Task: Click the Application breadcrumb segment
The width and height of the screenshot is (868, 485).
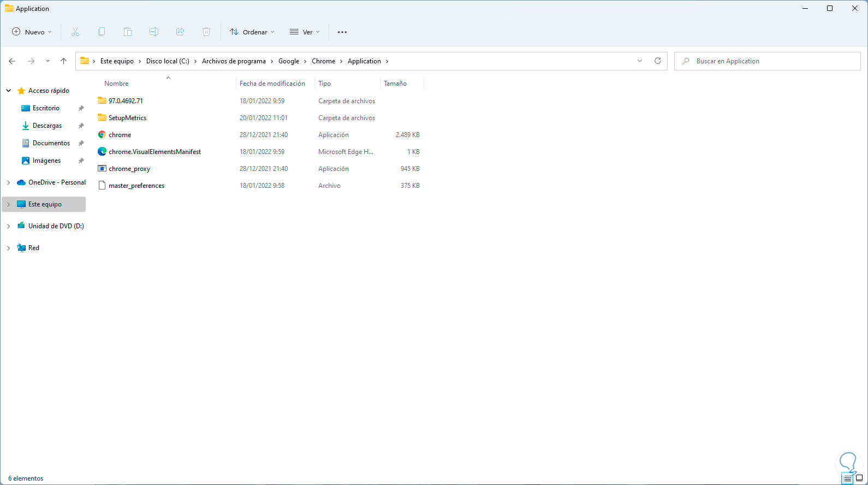Action: [364, 61]
